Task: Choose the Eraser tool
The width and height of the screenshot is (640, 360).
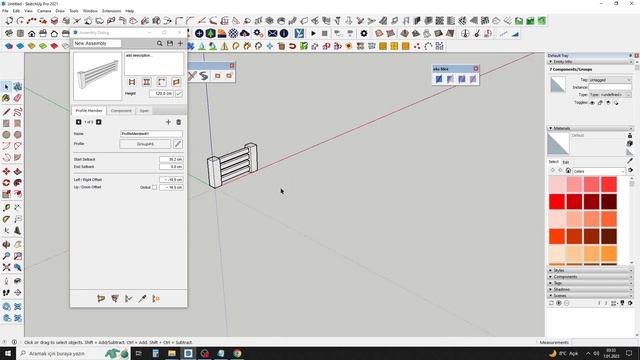Action: [18, 98]
